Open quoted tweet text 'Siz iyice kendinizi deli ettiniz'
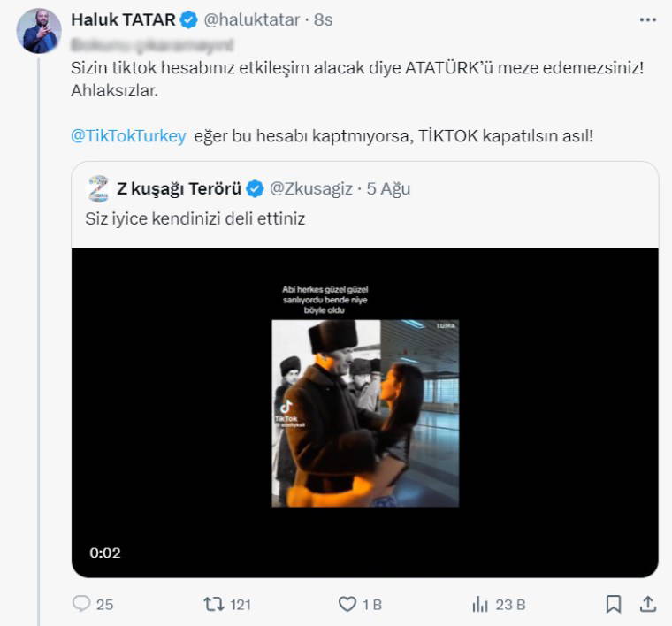 coord(195,219)
